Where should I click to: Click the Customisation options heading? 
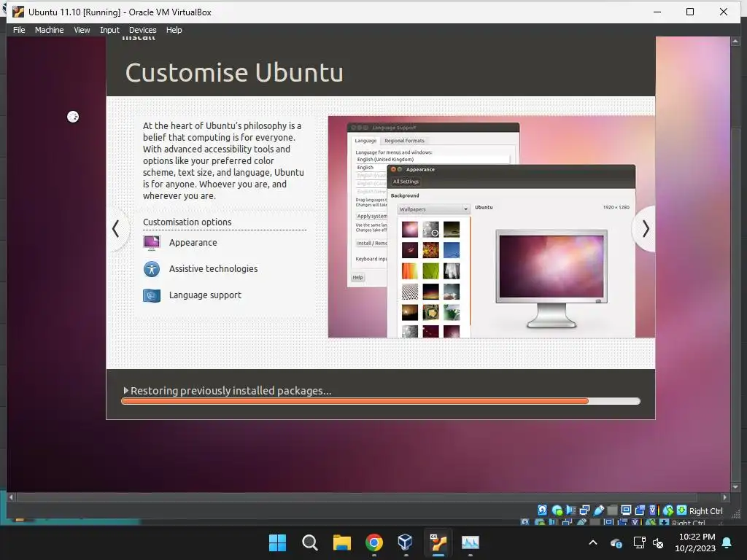187,222
